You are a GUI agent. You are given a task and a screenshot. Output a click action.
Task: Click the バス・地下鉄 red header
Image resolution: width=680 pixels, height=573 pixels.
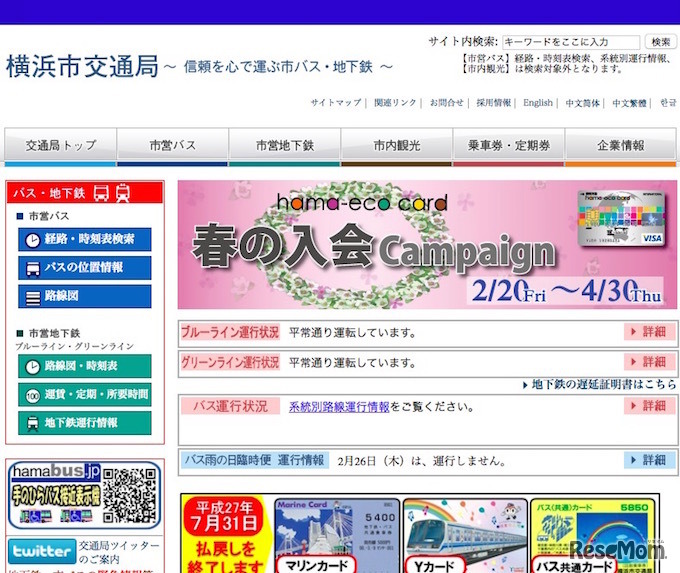tap(85, 193)
